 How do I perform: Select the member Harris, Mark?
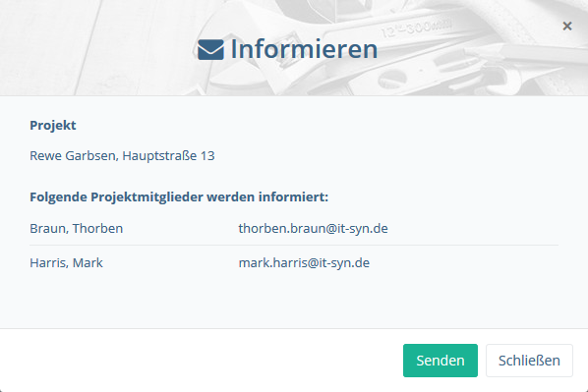[x=66, y=262]
